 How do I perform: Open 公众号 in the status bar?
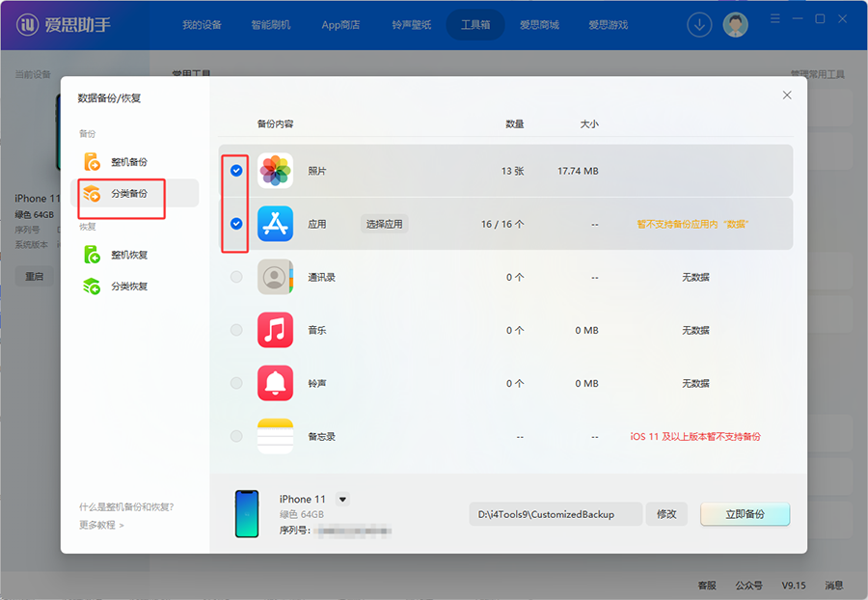click(748, 586)
